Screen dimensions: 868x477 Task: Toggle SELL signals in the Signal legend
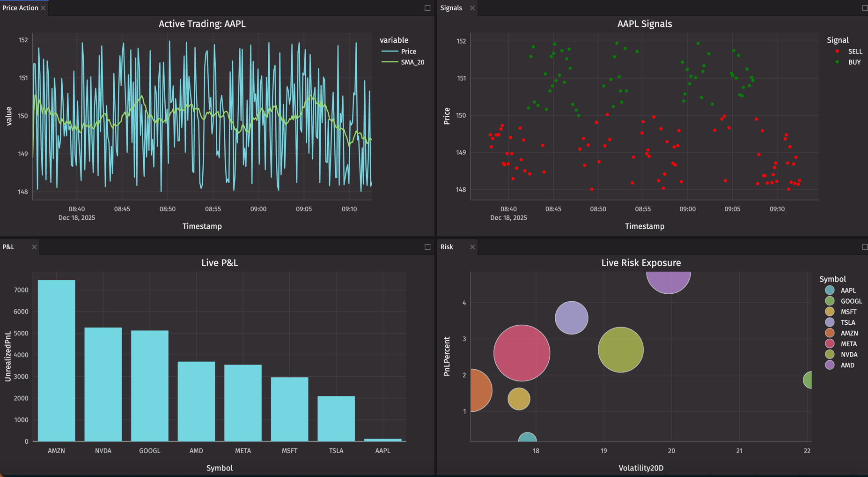coord(854,52)
